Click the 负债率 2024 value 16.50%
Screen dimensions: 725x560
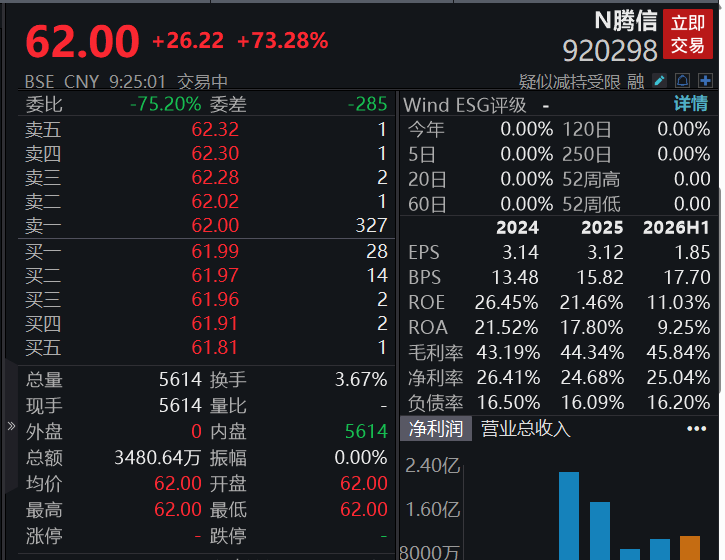click(508, 402)
